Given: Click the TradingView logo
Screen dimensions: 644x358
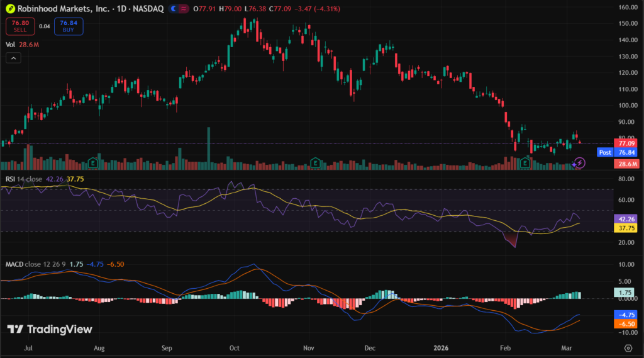Looking at the screenshot, I should click(50, 329).
